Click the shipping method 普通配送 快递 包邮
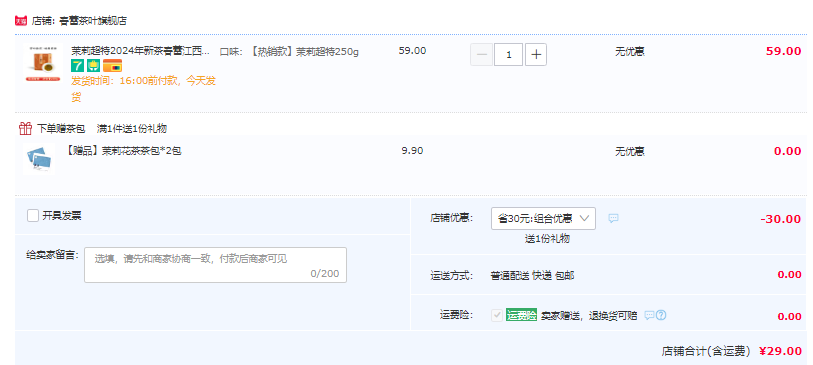813x365 pixels. [532, 276]
